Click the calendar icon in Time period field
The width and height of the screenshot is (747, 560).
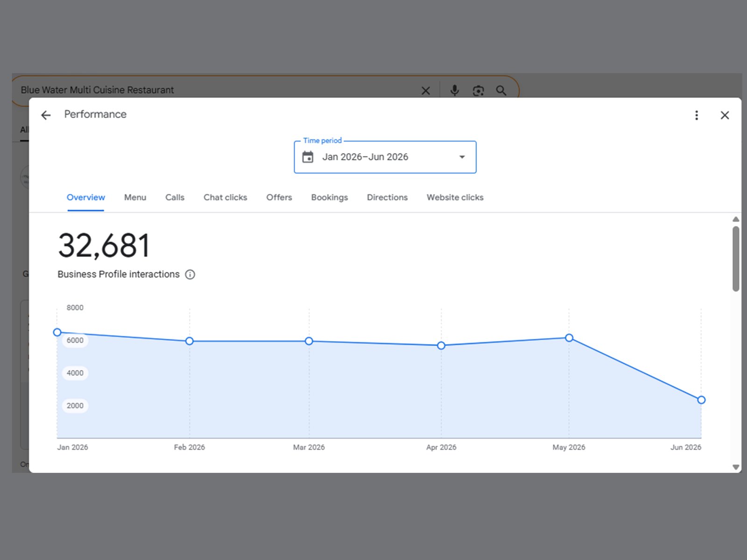tap(308, 157)
